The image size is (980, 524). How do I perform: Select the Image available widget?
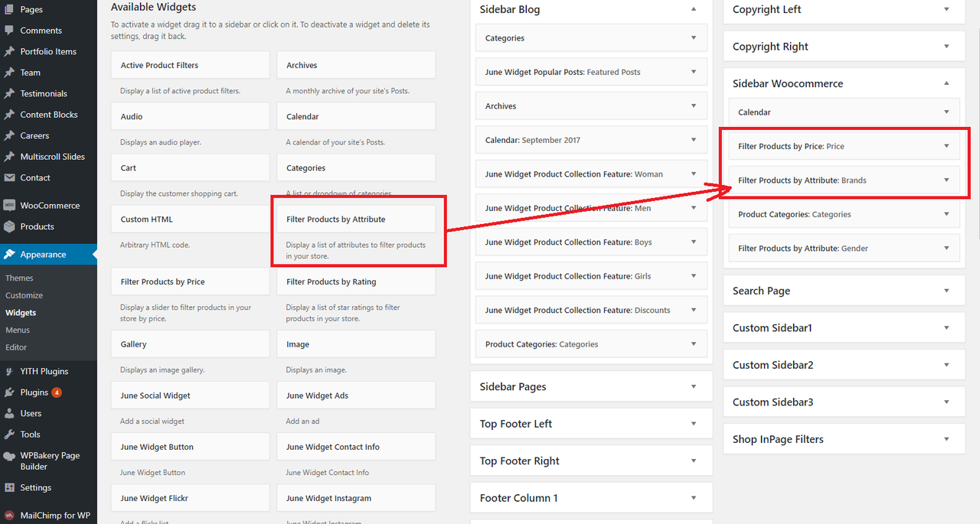pos(356,344)
